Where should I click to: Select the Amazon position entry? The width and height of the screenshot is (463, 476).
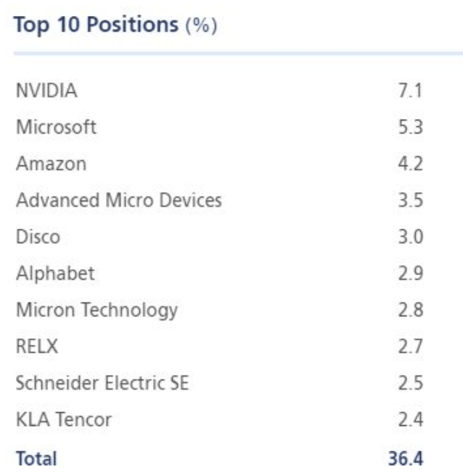click(50, 164)
